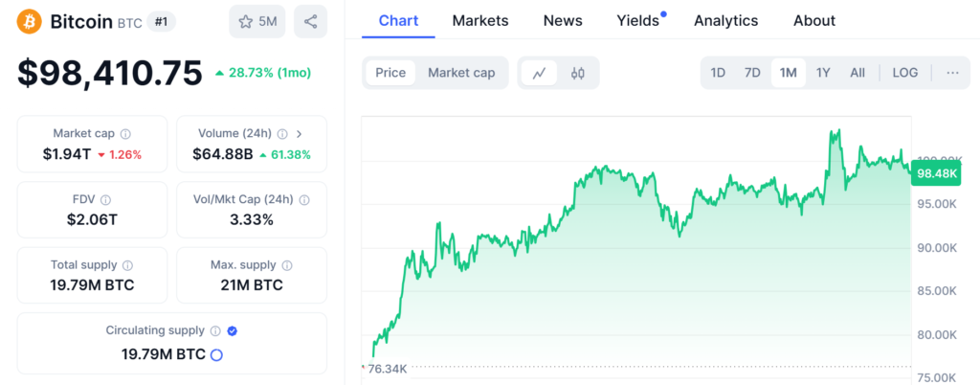The height and width of the screenshot is (385, 980).
Task: Open the Markets tab
Action: pos(480,20)
